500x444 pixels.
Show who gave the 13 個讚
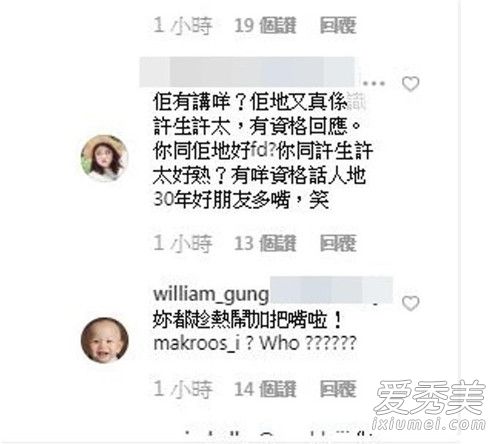265,243
